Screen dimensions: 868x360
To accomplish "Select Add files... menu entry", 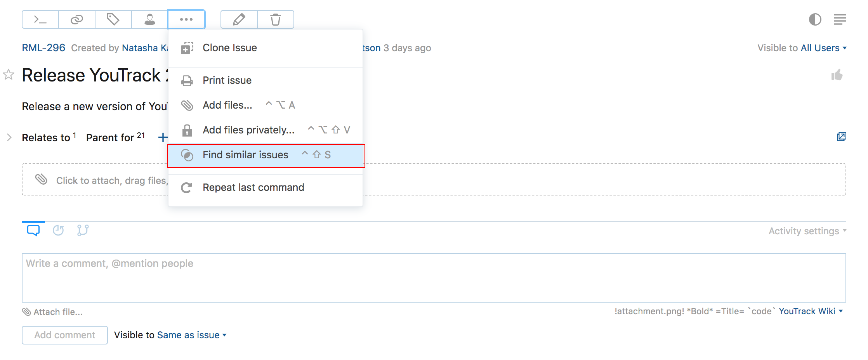I will pyautogui.click(x=266, y=105).
